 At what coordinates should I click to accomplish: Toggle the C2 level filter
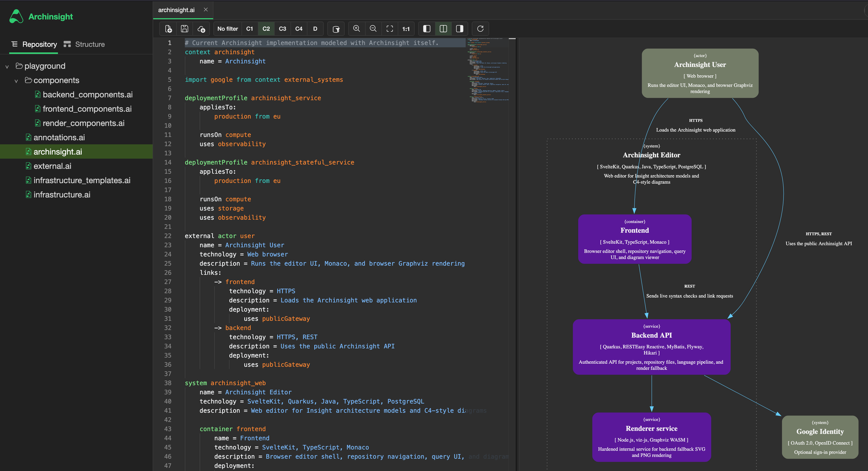[266, 29]
